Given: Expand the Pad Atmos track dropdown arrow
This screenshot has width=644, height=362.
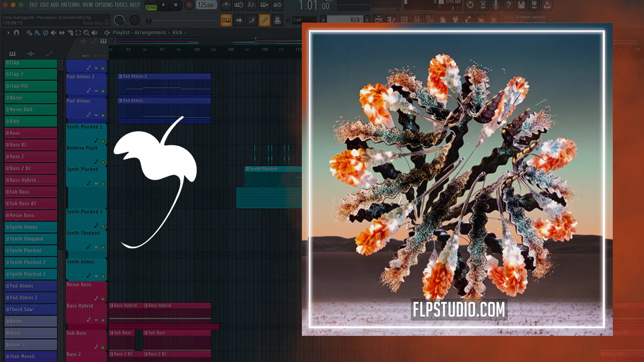Looking at the screenshot, I should tap(96, 115).
